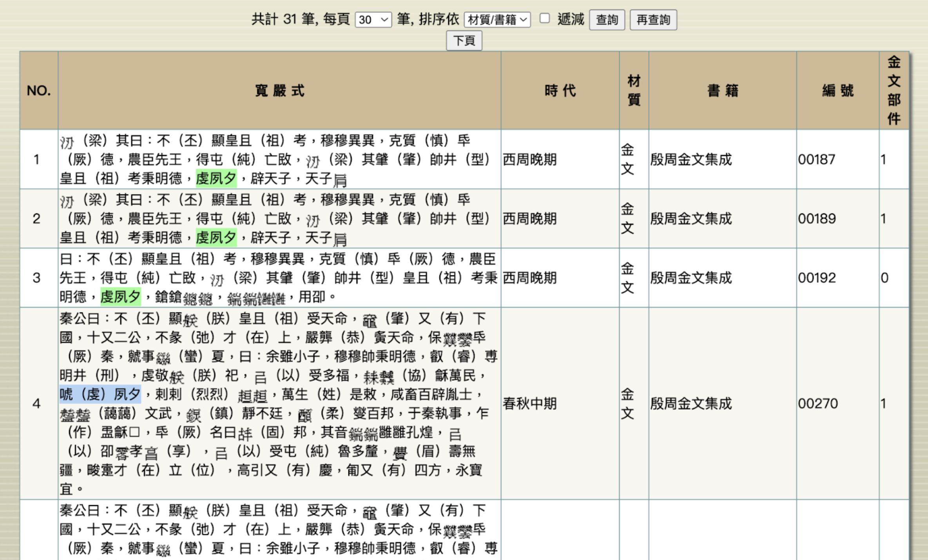The height and width of the screenshot is (560, 928).
Task: Click the 再查詢 re-search button
Action: [653, 20]
